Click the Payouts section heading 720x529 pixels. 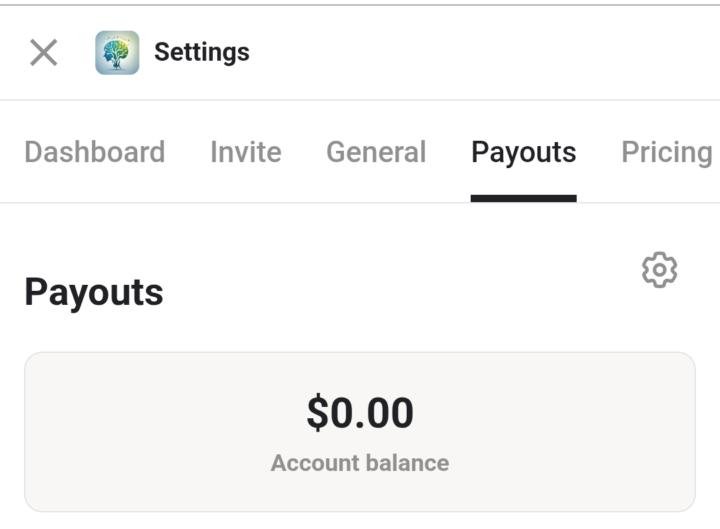pyautogui.click(x=94, y=292)
